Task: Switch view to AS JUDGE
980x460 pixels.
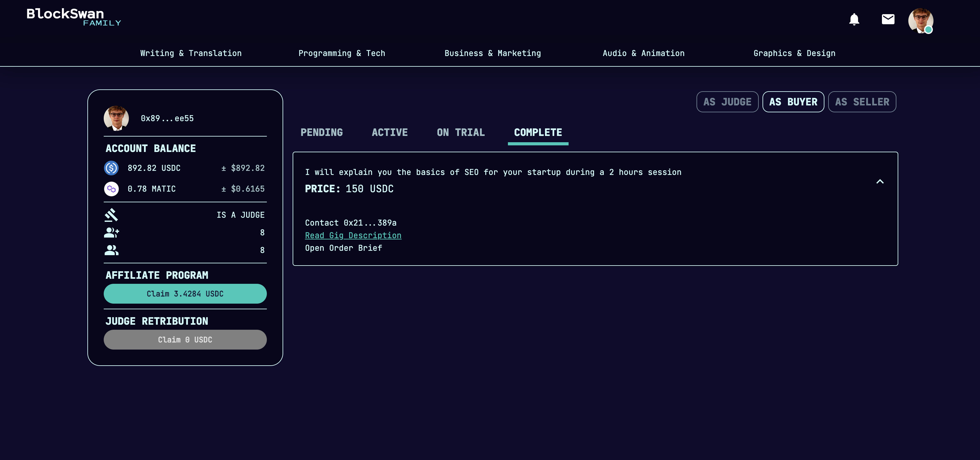Action: tap(727, 102)
